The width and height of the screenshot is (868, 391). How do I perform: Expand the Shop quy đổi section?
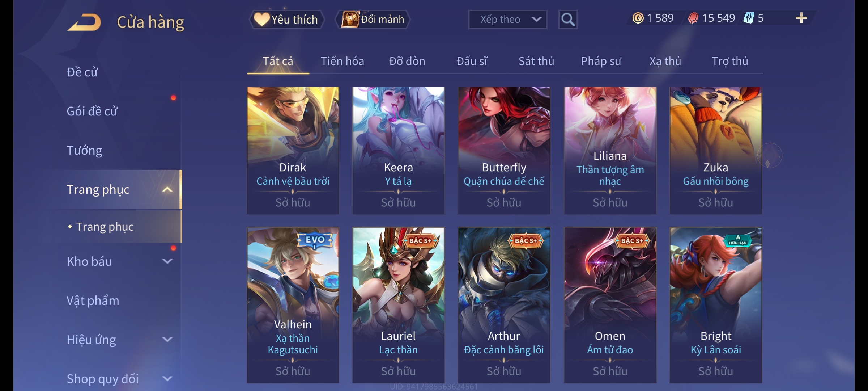click(167, 378)
